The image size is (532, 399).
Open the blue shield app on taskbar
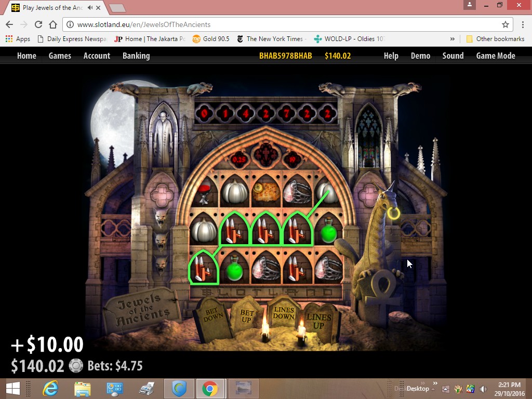[179, 389]
